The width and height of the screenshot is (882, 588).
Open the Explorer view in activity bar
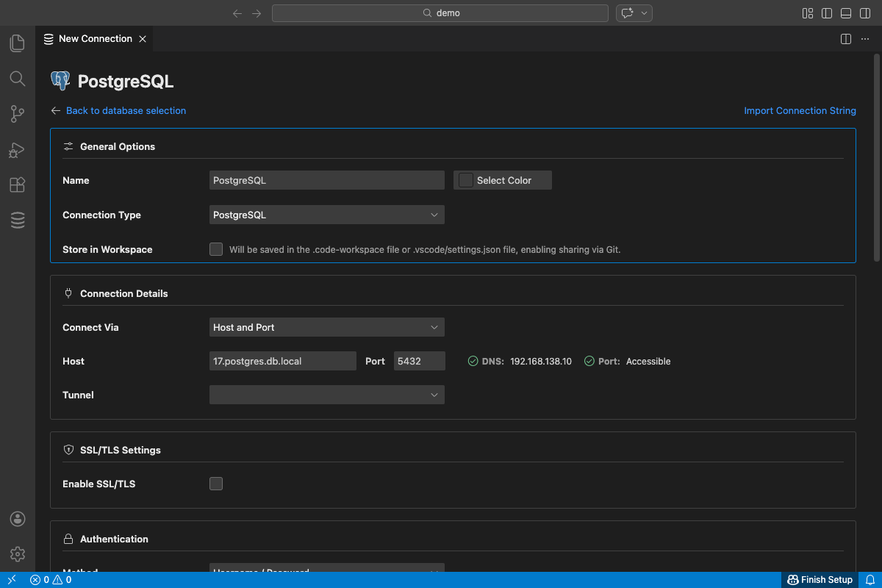click(x=17, y=43)
